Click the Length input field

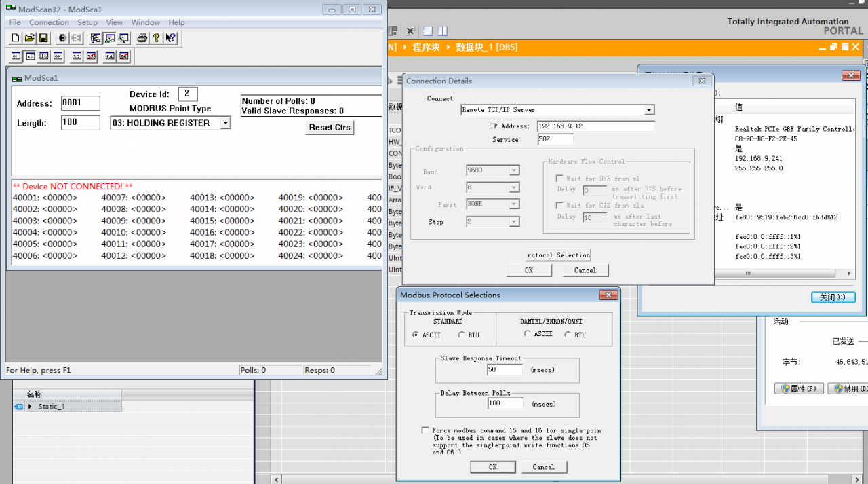pyautogui.click(x=79, y=123)
